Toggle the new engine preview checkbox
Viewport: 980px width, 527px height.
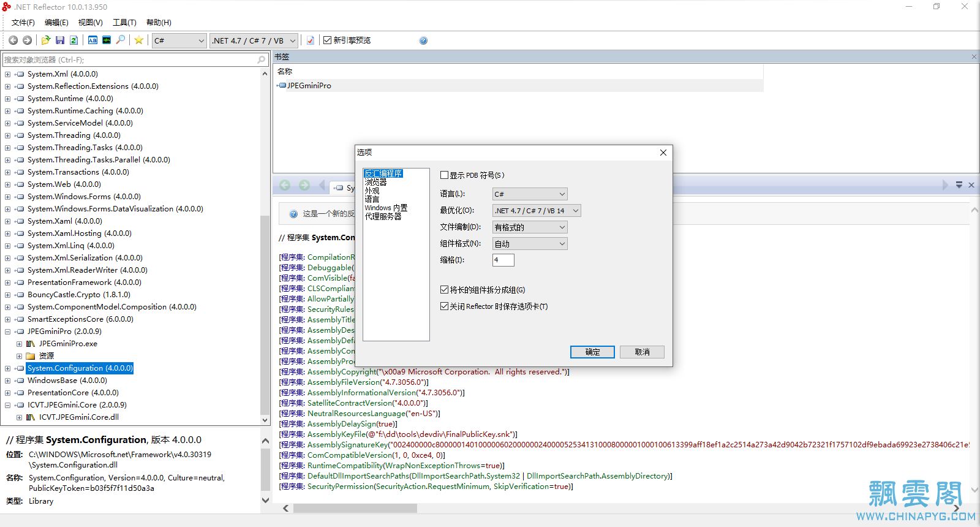tap(327, 40)
